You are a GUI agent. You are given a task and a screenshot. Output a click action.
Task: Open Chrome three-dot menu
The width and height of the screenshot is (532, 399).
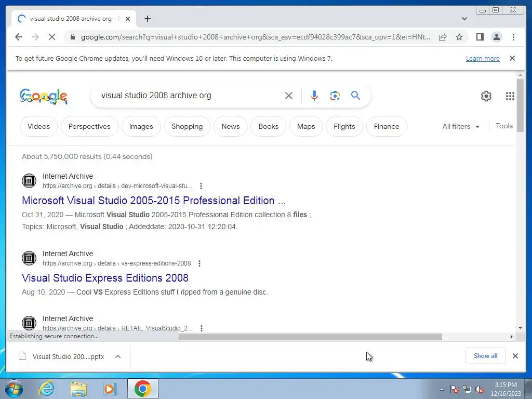(513, 37)
